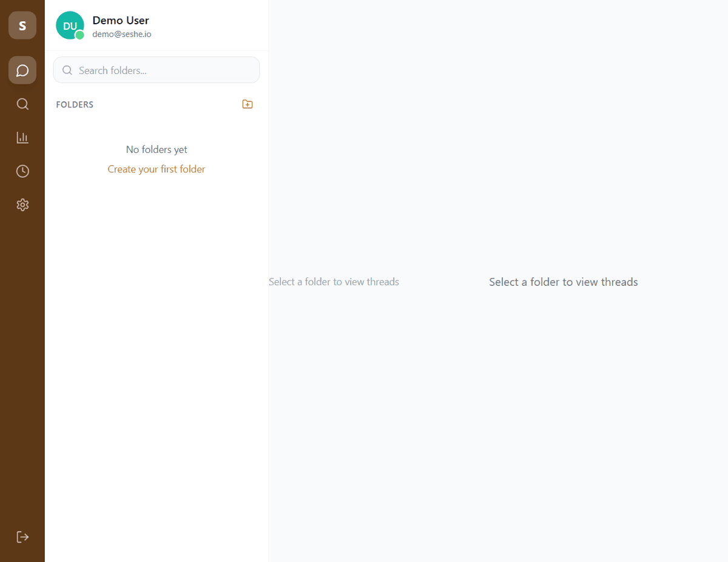Click the green online status dot
728x562 pixels.
pyautogui.click(x=79, y=36)
